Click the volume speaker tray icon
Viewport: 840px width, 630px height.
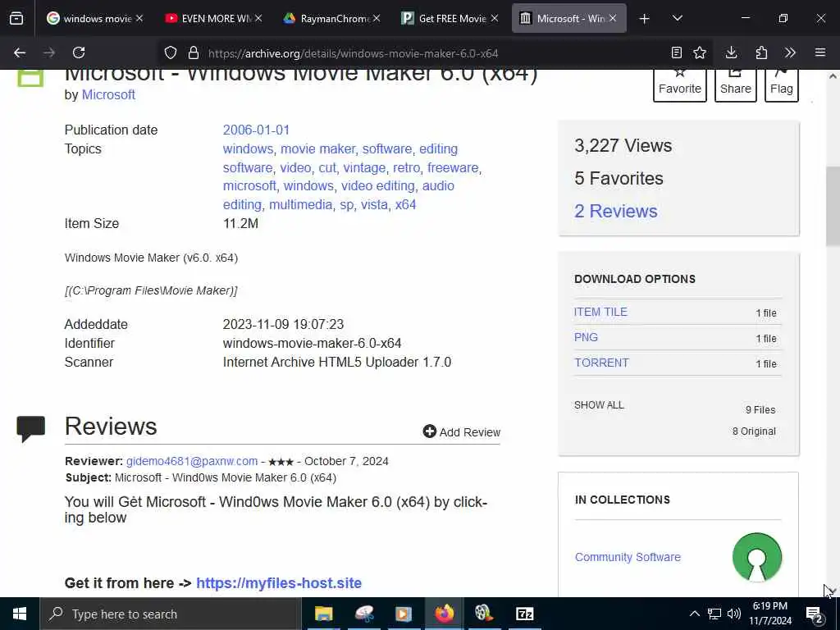click(x=734, y=614)
